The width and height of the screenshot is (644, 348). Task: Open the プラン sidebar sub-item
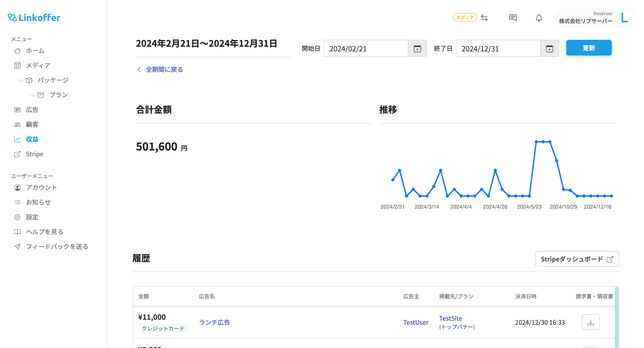[x=59, y=95]
